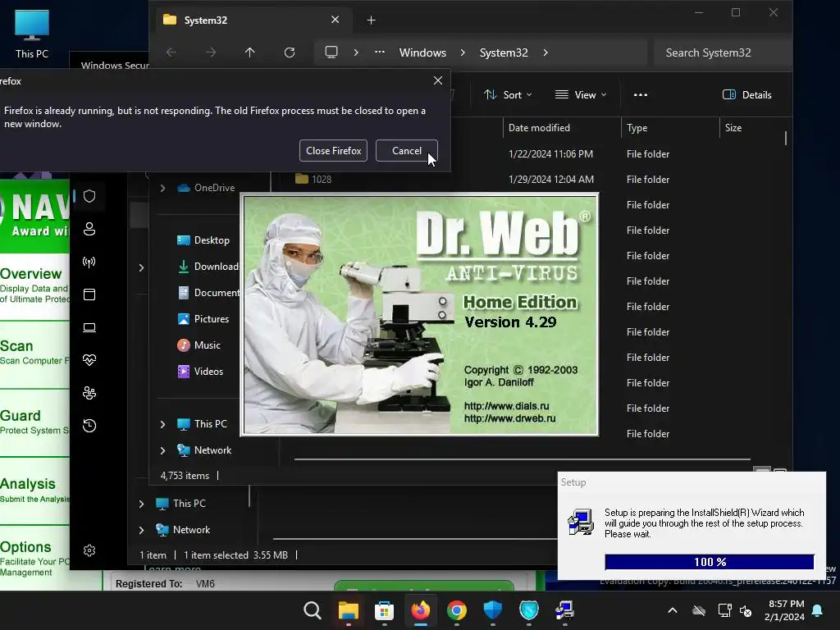Toggle the Details pane button
840x630 pixels.
coord(746,95)
